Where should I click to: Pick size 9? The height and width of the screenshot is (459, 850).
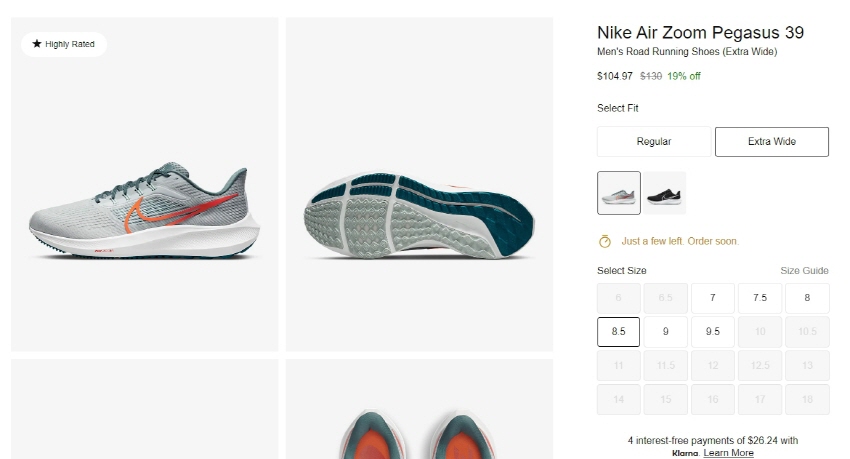point(665,332)
